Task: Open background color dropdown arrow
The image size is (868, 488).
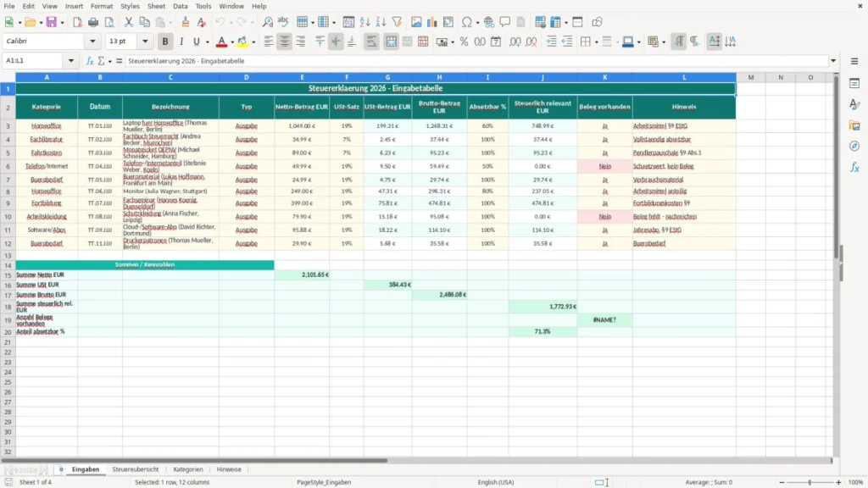Action: coord(253,42)
